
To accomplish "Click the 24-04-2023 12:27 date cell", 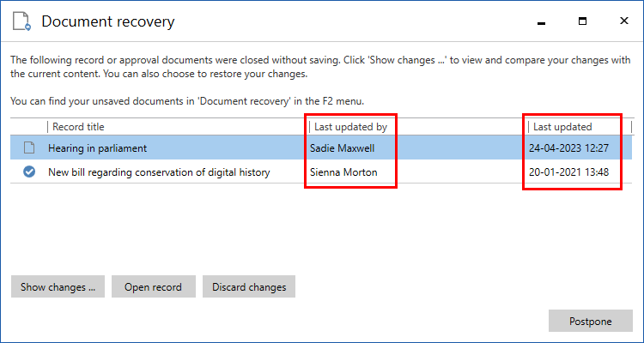I will (x=571, y=148).
